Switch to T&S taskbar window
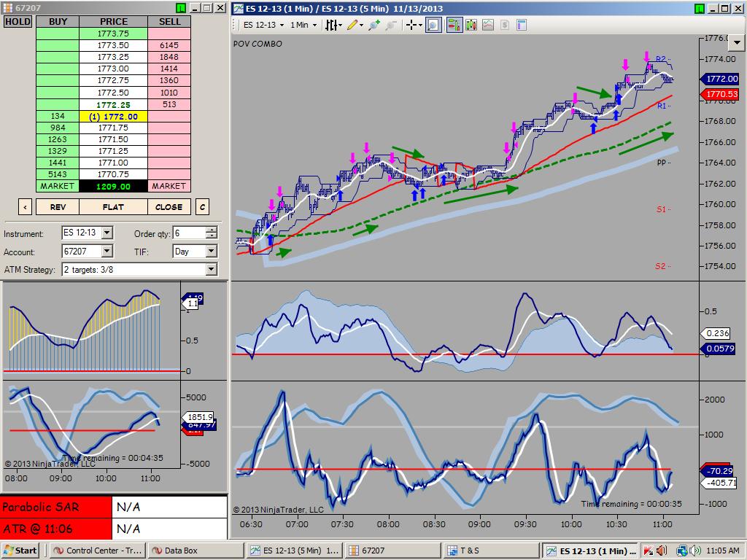Image resolution: width=747 pixels, height=560 pixels. [490, 551]
